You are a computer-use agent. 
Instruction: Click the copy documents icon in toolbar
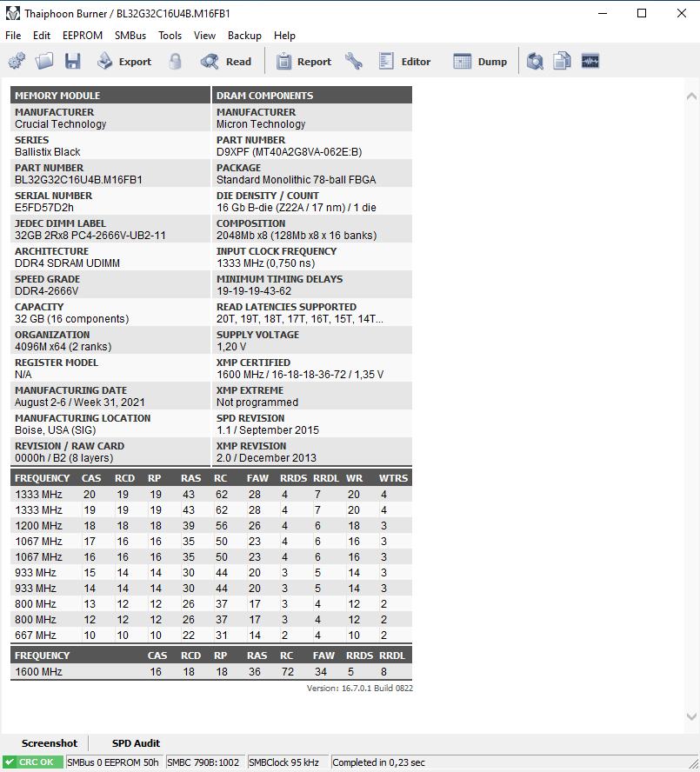(x=562, y=61)
